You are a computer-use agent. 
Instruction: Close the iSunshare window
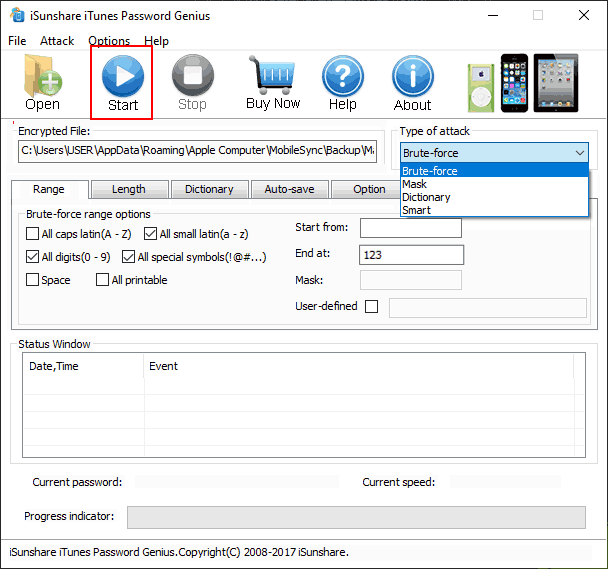pos(584,16)
